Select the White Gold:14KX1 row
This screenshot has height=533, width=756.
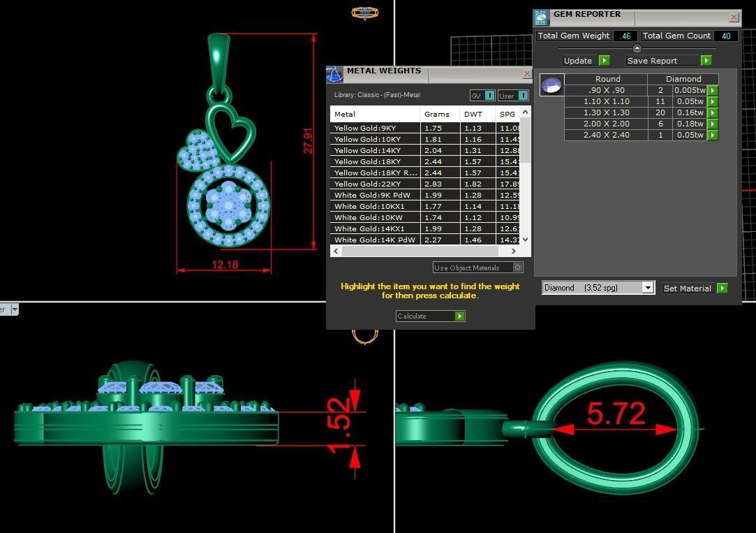(x=424, y=228)
